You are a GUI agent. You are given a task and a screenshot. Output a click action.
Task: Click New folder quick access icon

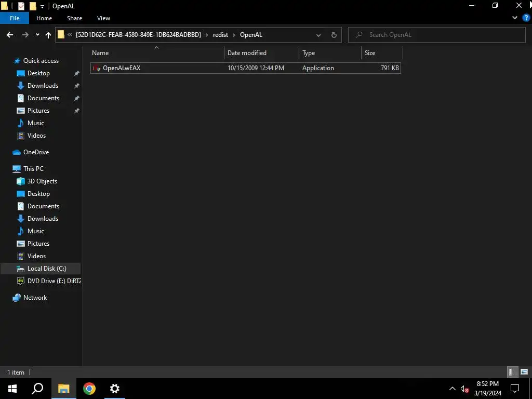(x=33, y=6)
